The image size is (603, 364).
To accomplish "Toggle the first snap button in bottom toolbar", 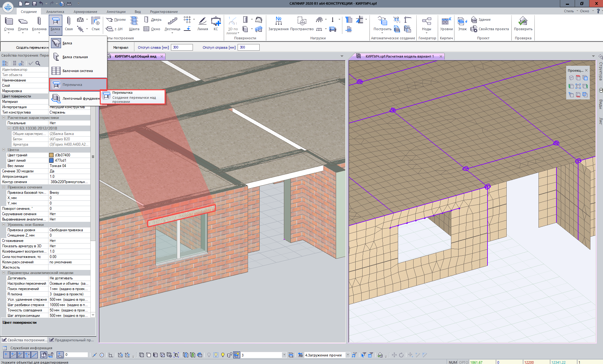I will click(6, 355).
